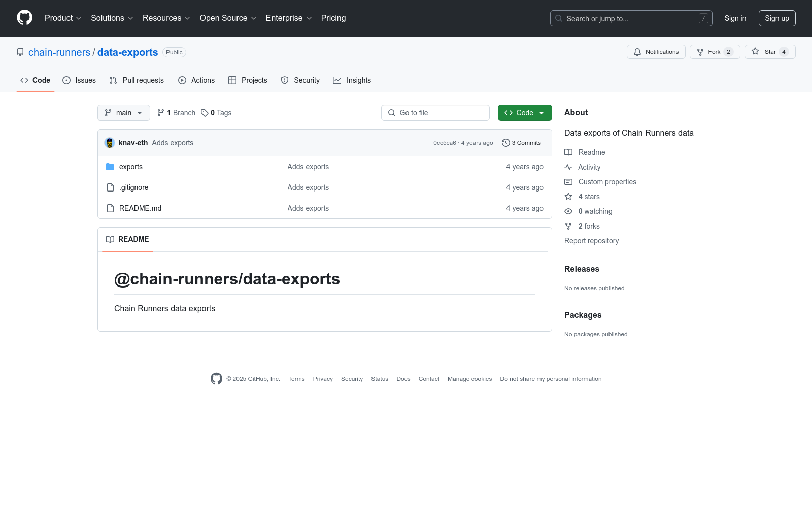Click Do not share my personal information
The height and width of the screenshot is (508, 812).
[x=551, y=379]
